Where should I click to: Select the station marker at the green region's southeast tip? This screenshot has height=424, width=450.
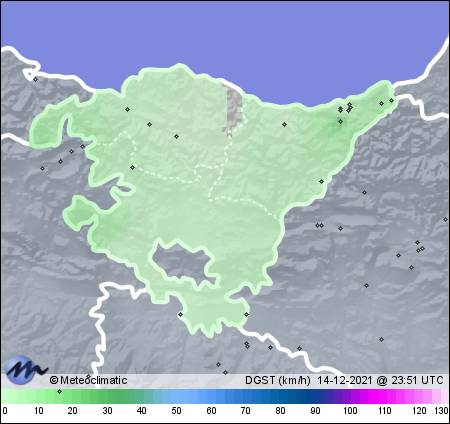pyautogui.click(x=246, y=314)
